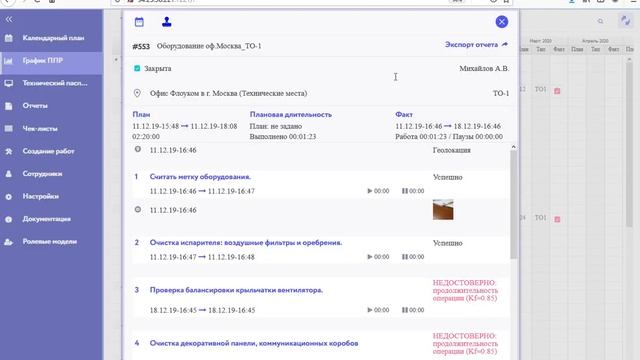Image resolution: width=640 pixels, height=360 pixels.
Task: Click upper pink marker in schedule grid
Action: click(x=557, y=91)
